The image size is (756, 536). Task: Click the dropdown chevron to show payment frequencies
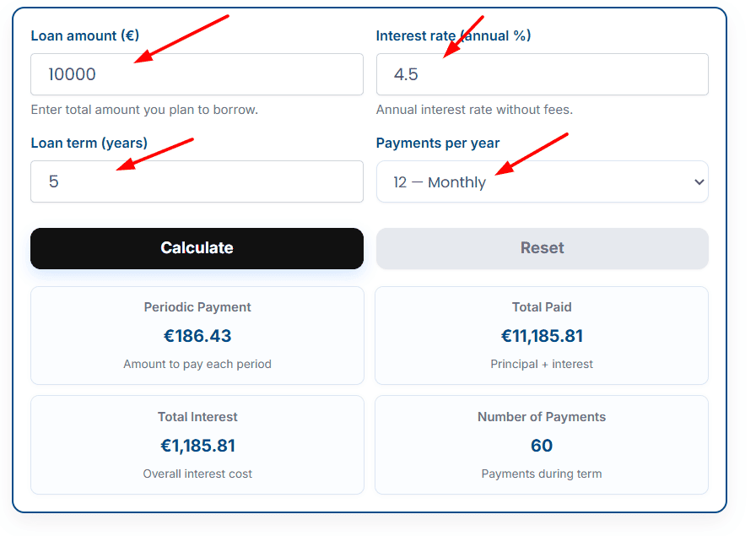tap(699, 181)
